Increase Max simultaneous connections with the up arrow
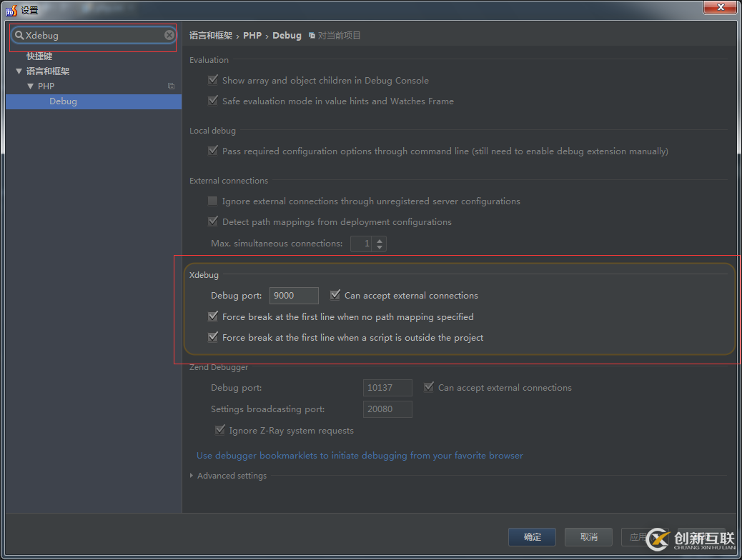The width and height of the screenshot is (742, 560). pyautogui.click(x=379, y=240)
